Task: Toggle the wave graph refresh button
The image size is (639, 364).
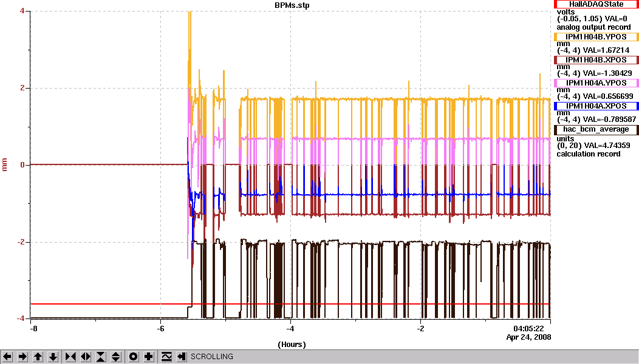Action: pyautogui.click(x=166, y=357)
